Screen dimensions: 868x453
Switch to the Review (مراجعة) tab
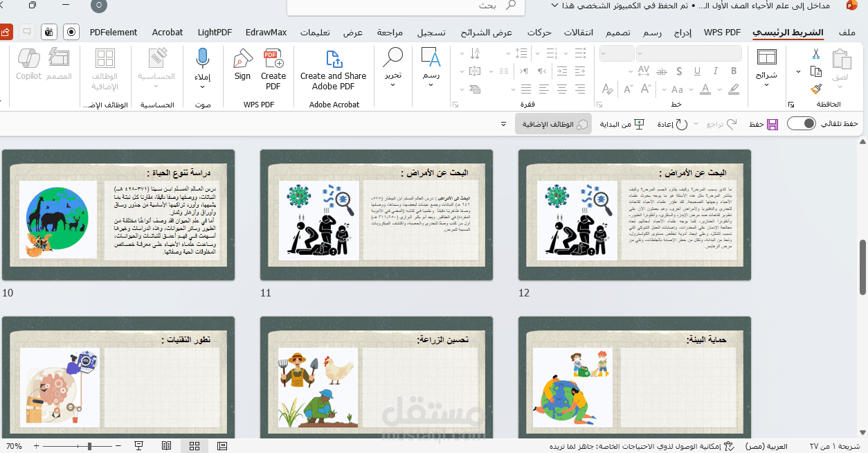390,33
